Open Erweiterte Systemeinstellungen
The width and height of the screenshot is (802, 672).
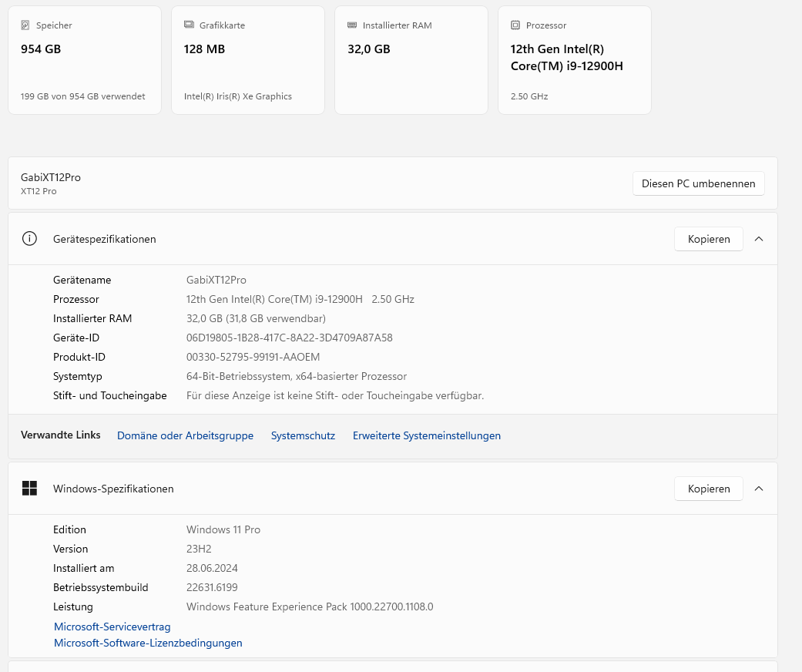(x=427, y=435)
